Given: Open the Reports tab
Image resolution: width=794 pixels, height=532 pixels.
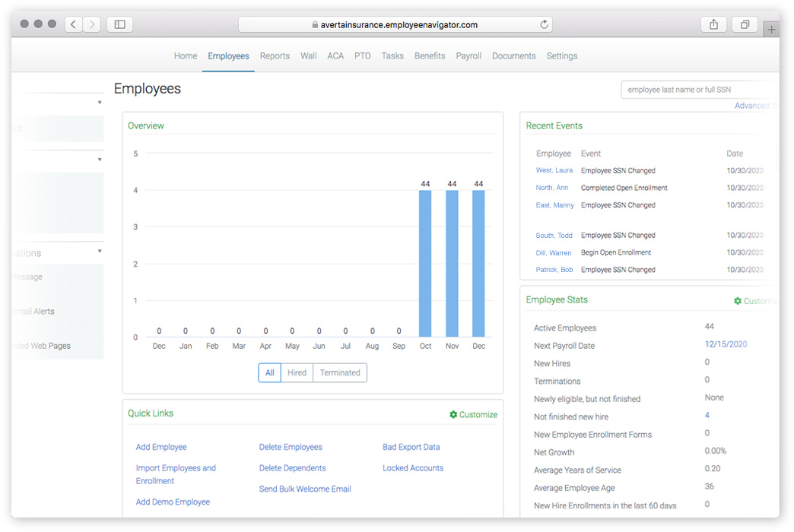Looking at the screenshot, I should [x=275, y=55].
